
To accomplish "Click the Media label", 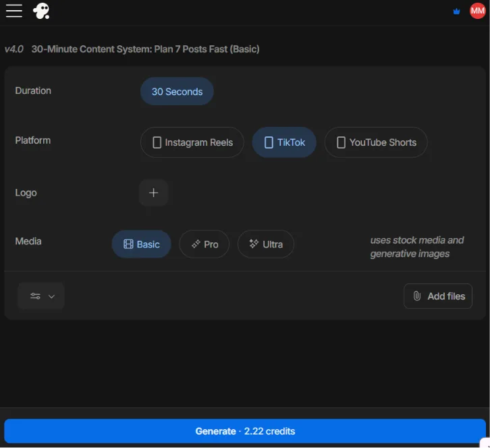I will click(x=28, y=241).
